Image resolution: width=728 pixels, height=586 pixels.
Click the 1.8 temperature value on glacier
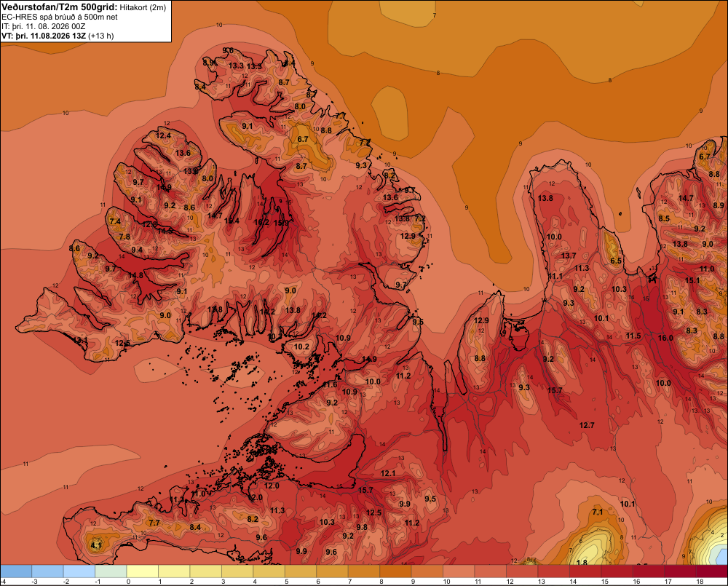point(581,563)
